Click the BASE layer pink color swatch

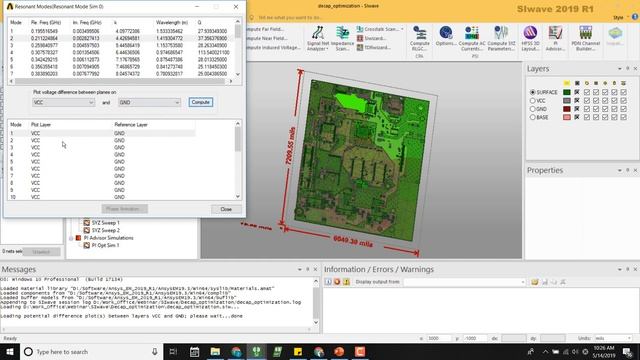point(567,117)
